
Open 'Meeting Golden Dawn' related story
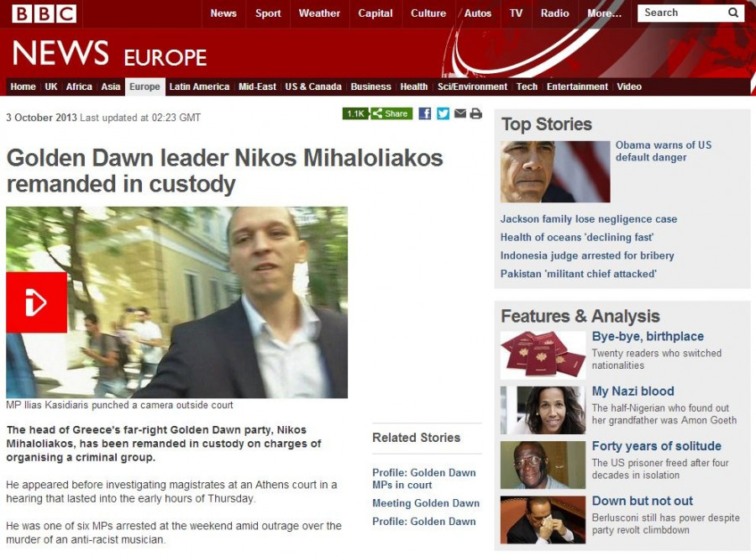click(x=426, y=503)
